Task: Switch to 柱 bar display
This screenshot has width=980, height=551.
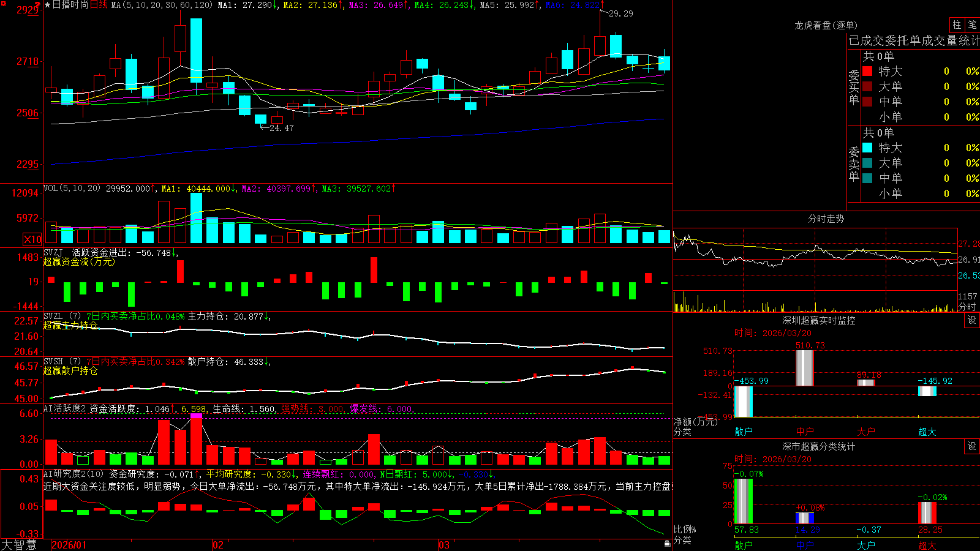Action: [x=957, y=24]
